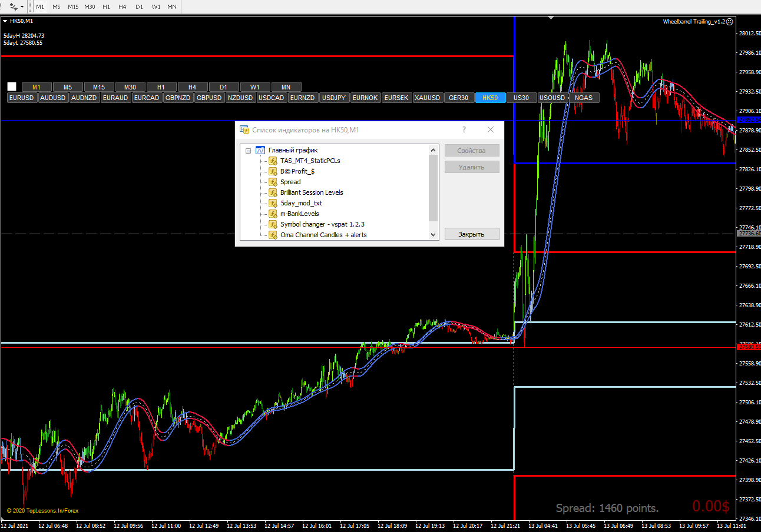The height and width of the screenshot is (532, 761).
Task: Select M30 timeframe in top toolbar
Action: 90,6
